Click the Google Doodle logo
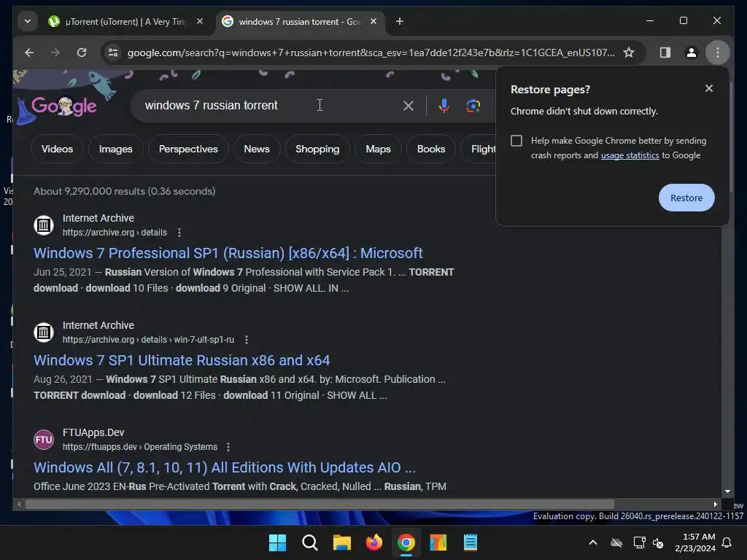 (x=63, y=105)
